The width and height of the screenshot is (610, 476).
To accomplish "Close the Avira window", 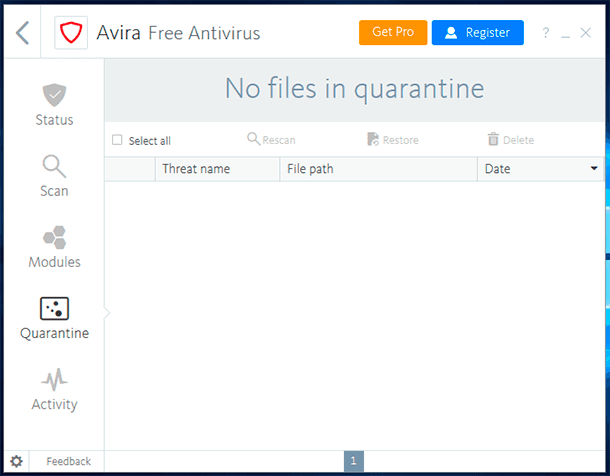I will pyautogui.click(x=585, y=33).
